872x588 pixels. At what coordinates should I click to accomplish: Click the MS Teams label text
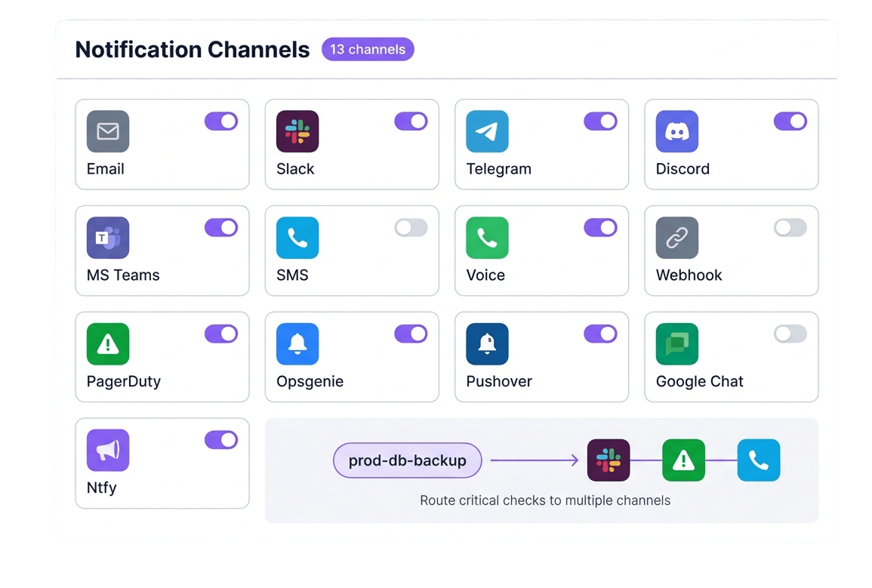123,275
